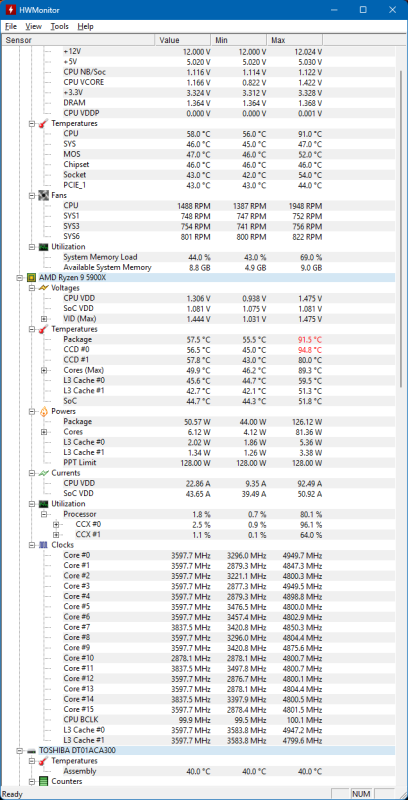Click the Currents section waveform icon
This screenshot has width=408, height=800.
point(44,473)
